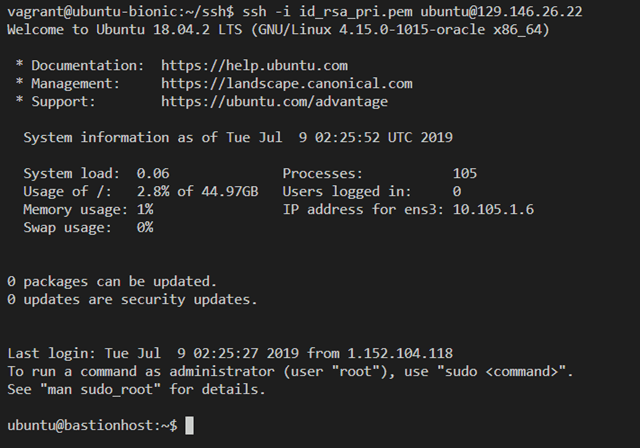Click the last login IP 1.152.104.118
This screenshot has width=640, height=448.
tap(396, 353)
